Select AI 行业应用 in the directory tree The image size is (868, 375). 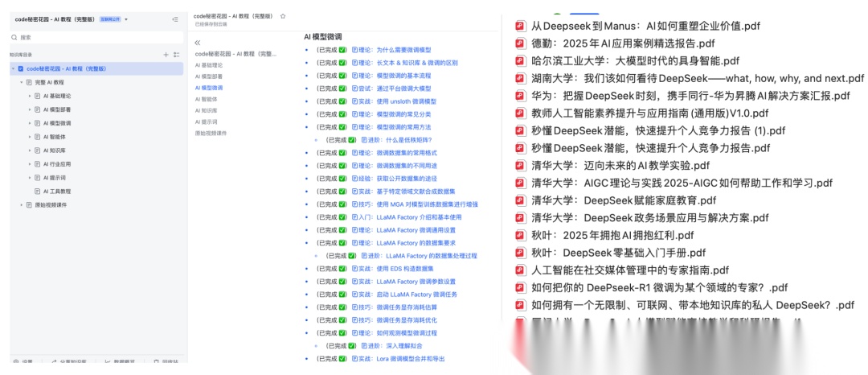coord(57,164)
